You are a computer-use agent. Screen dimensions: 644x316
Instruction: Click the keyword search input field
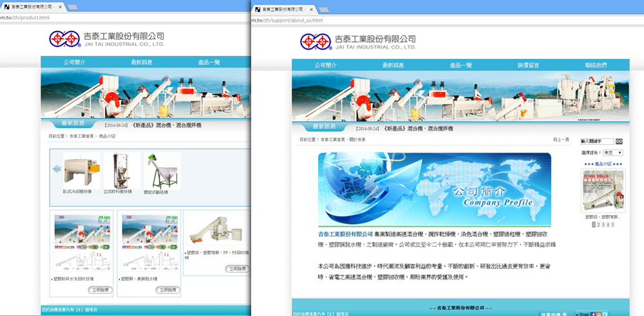(597, 141)
